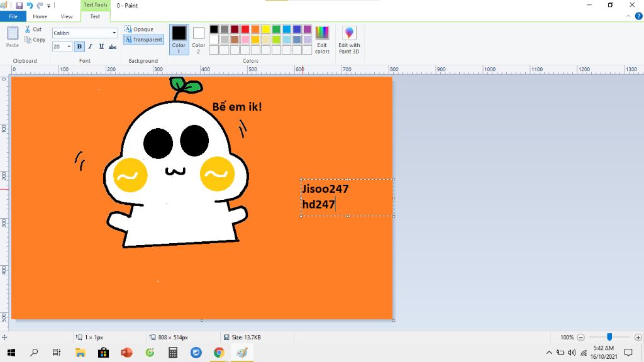Image resolution: width=644 pixels, height=362 pixels.
Task: Pick the red color swatch in palette
Action: tap(245, 29)
